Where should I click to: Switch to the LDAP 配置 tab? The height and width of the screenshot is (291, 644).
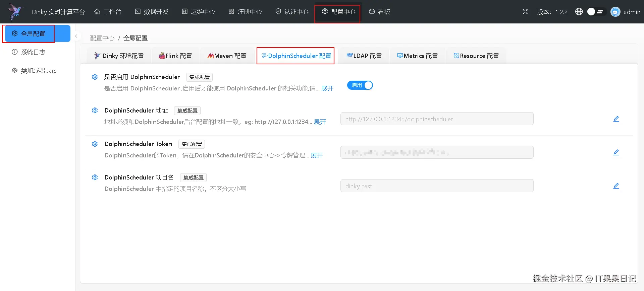(364, 56)
